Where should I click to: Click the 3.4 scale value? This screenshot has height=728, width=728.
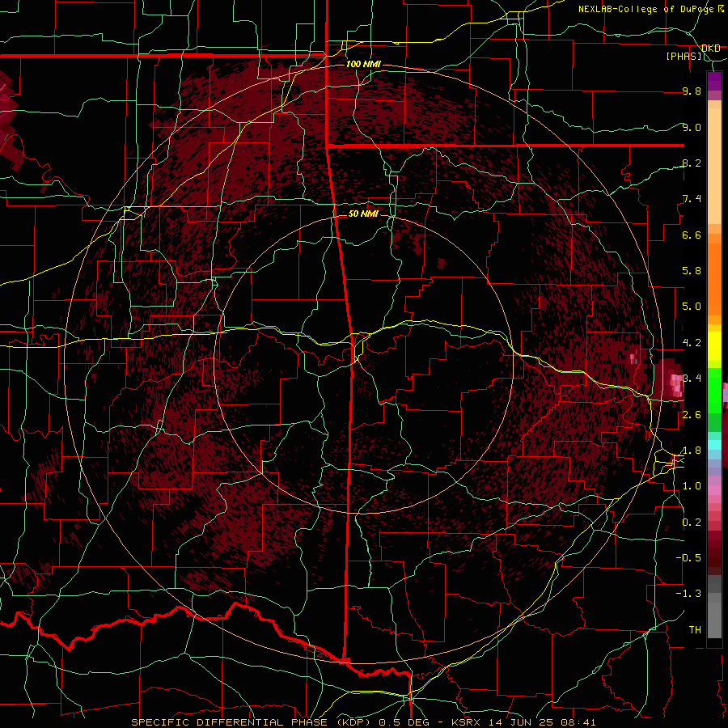(692, 379)
